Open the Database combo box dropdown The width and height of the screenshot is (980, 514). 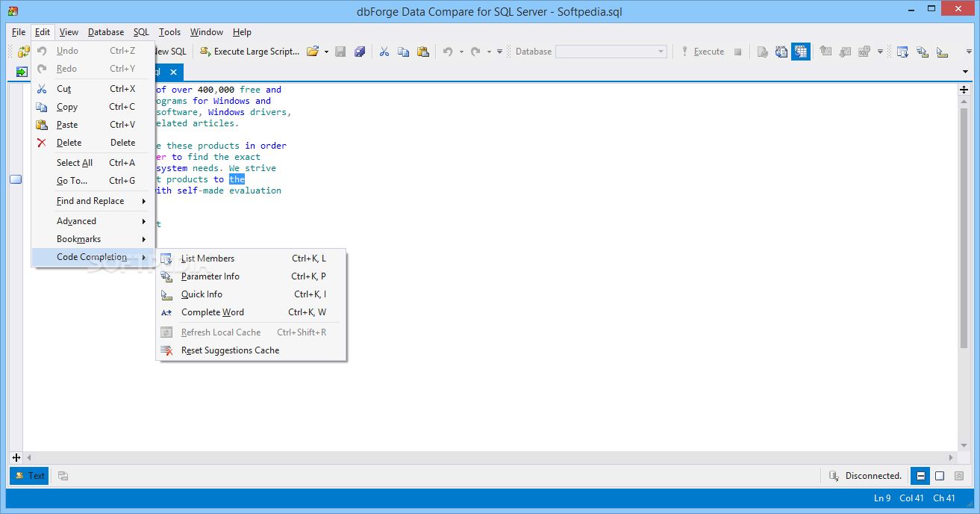[x=661, y=52]
